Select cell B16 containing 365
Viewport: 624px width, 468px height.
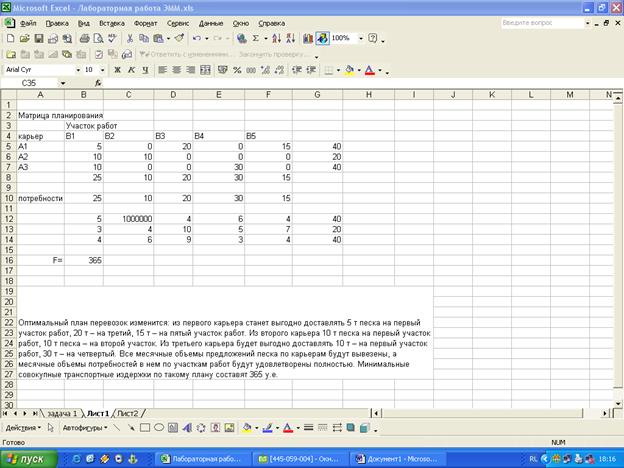click(84, 260)
